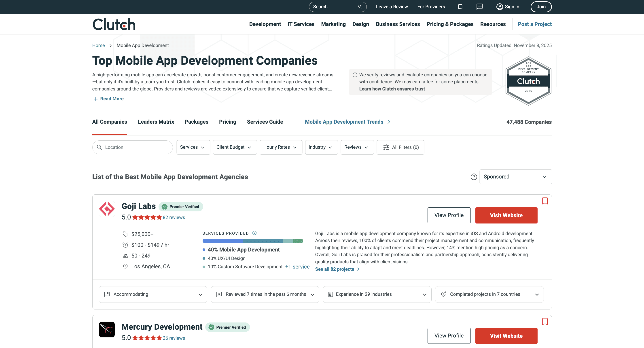Open the Hourly Rates dropdown
The width and height of the screenshot is (644, 348).
pos(280,147)
